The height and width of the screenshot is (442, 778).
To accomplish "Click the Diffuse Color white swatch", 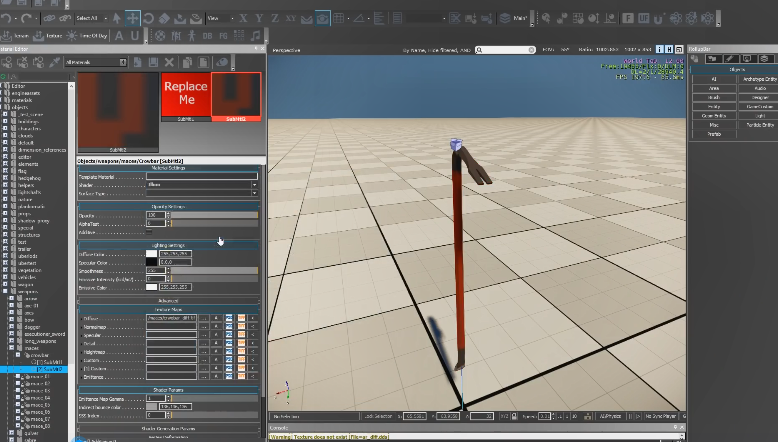I will tap(152, 254).
